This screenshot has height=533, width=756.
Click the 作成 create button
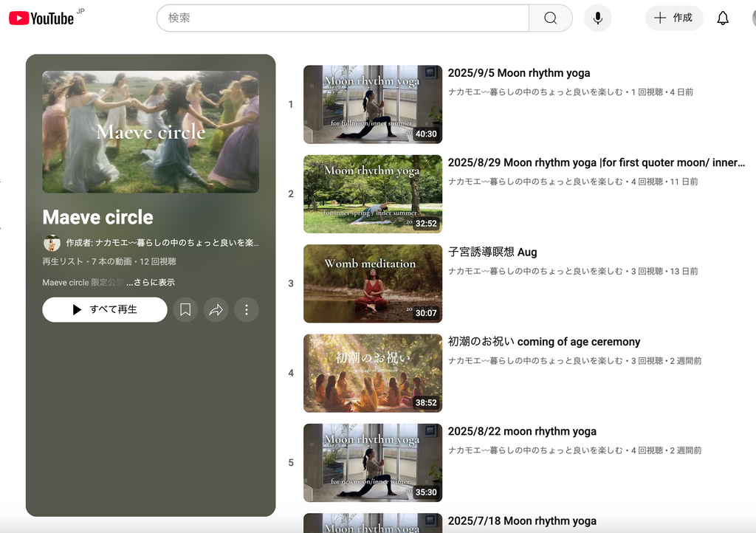[674, 18]
